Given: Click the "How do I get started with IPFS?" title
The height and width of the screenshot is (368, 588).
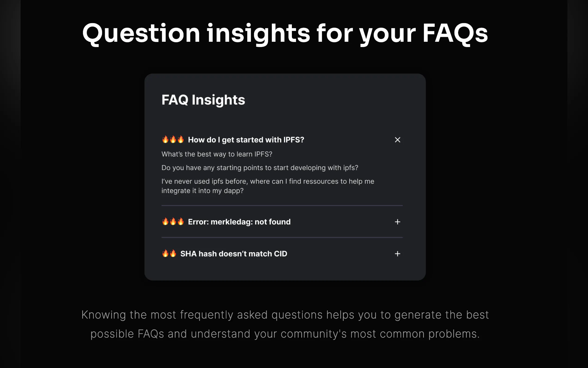Looking at the screenshot, I should (246, 140).
